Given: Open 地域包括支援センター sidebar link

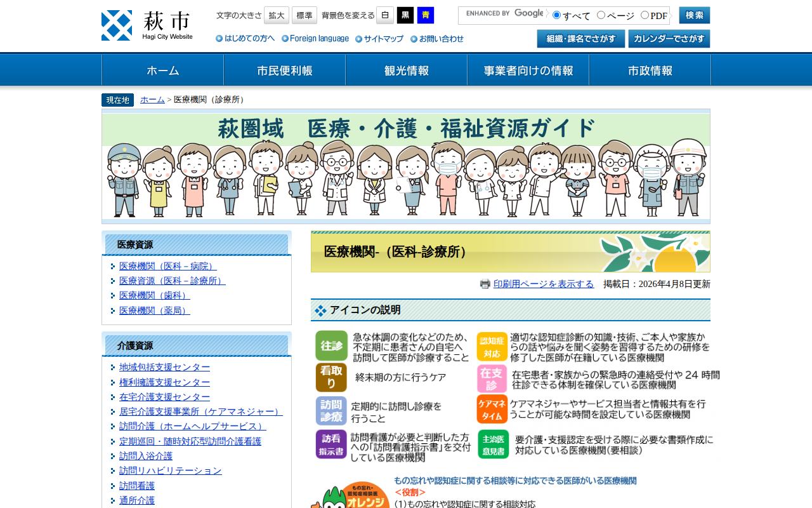Looking at the screenshot, I should point(165,367).
